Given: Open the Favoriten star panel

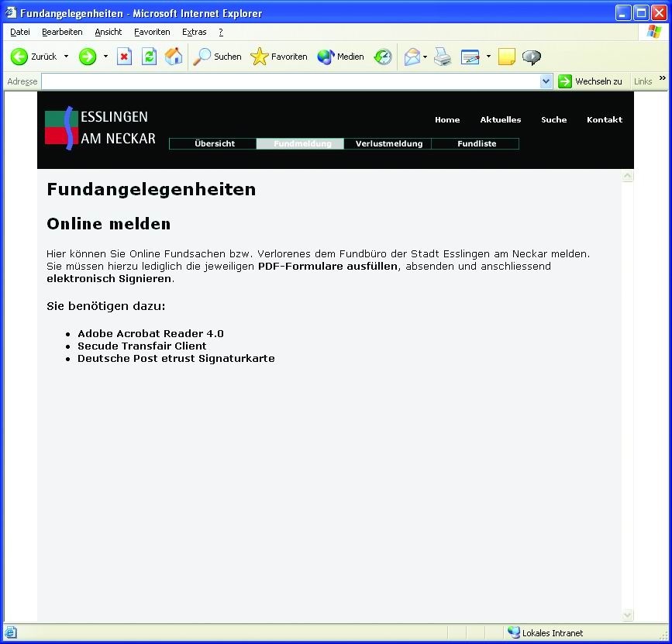Looking at the screenshot, I should click(x=279, y=57).
